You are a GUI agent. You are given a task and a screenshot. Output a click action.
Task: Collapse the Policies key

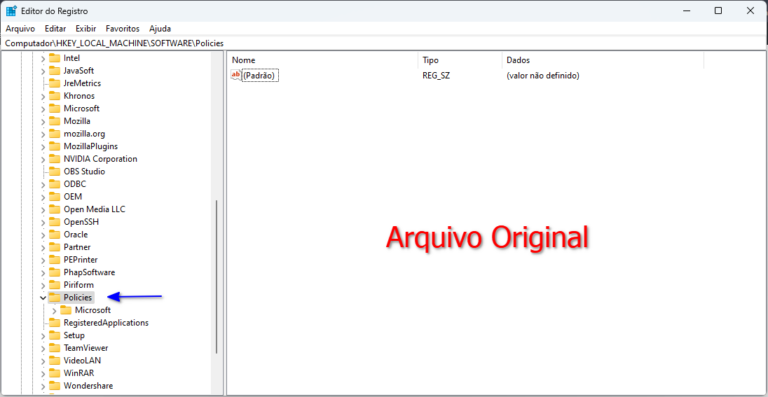[x=43, y=298]
